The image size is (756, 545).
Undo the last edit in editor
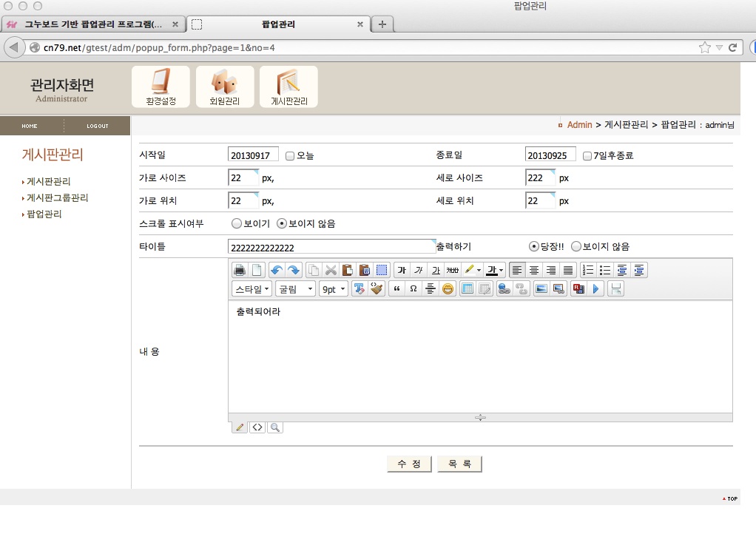coord(276,270)
